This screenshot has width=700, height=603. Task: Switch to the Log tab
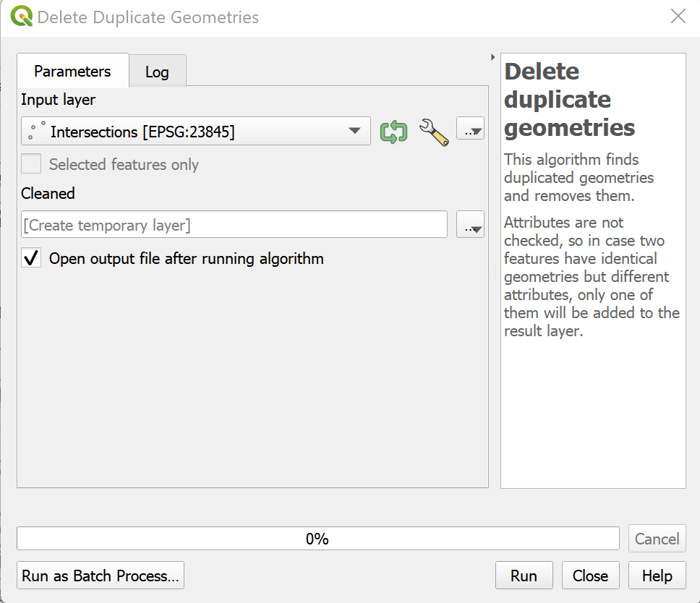(157, 72)
